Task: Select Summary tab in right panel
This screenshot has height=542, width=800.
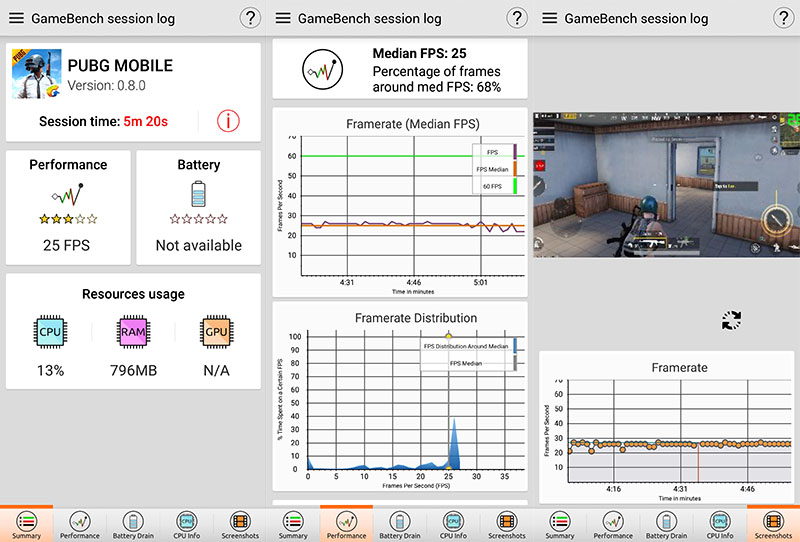Action: click(560, 525)
